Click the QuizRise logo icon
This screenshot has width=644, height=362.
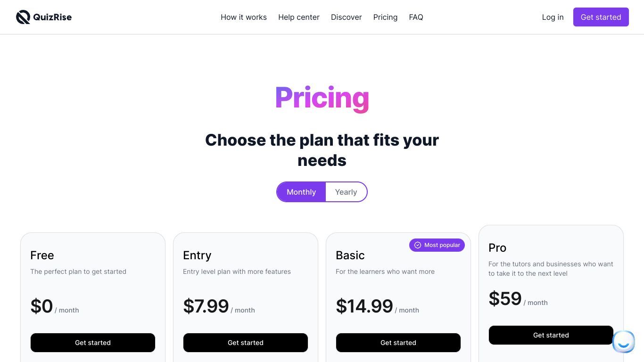(23, 17)
